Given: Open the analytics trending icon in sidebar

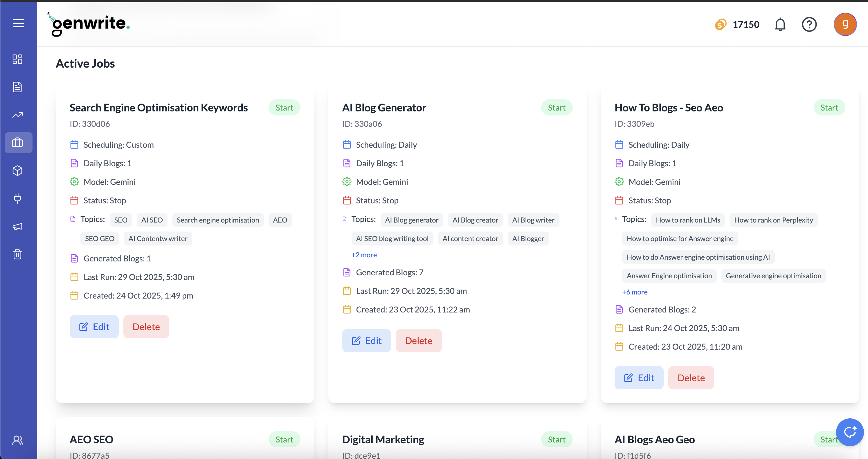Looking at the screenshot, I should [x=18, y=115].
